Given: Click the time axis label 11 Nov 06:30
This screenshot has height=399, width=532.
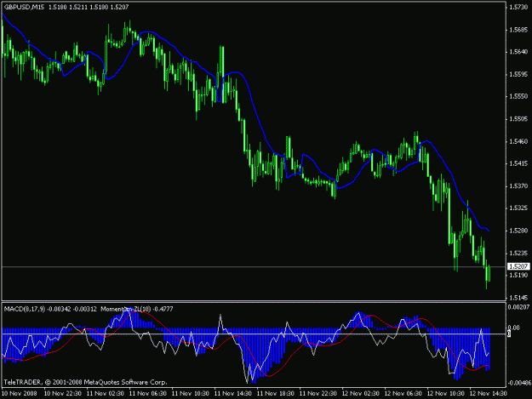Looking at the screenshot, I should click(148, 394).
